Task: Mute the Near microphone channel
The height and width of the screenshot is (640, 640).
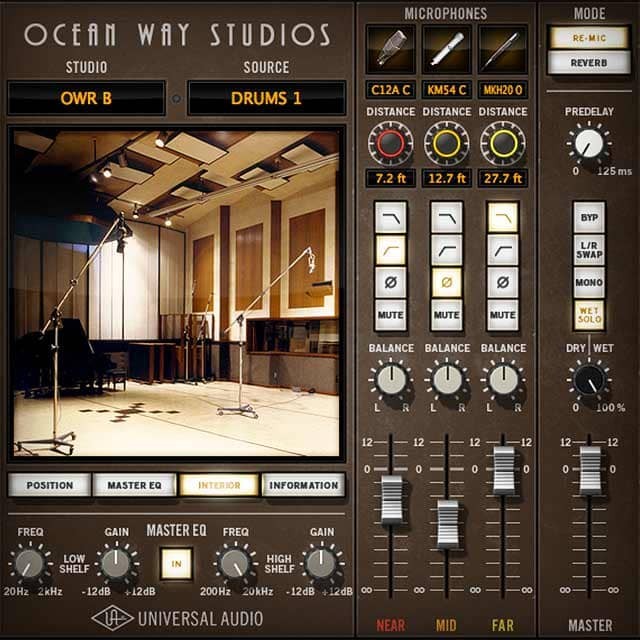Action: coord(390,315)
